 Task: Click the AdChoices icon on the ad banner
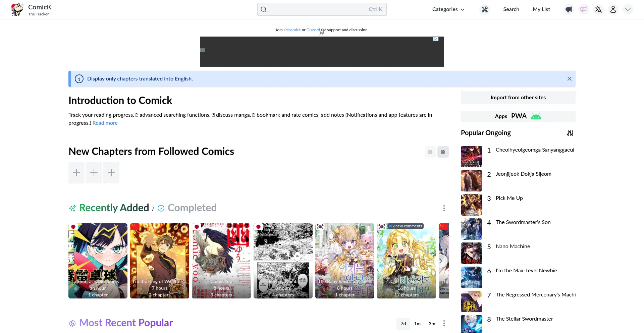[436, 39]
